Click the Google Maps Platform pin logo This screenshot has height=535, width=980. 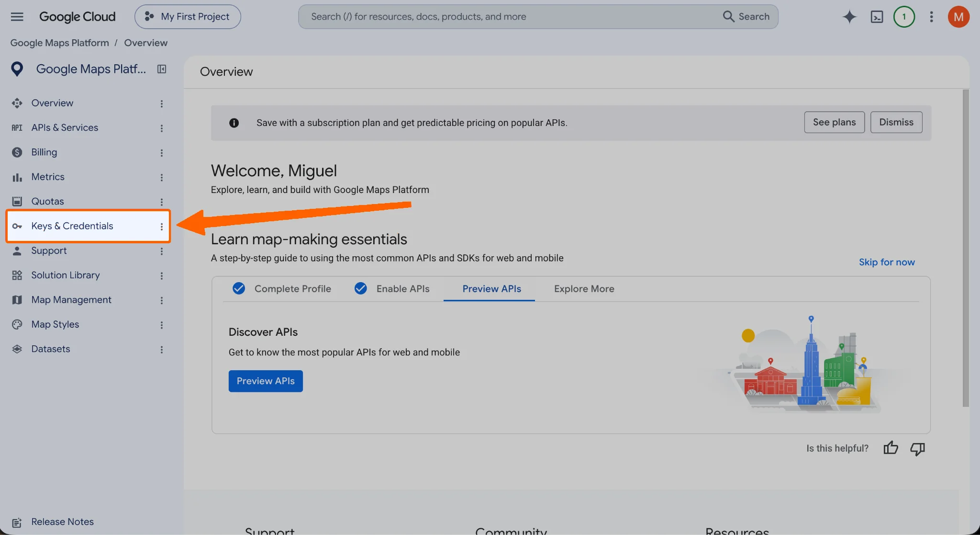(x=17, y=69)
